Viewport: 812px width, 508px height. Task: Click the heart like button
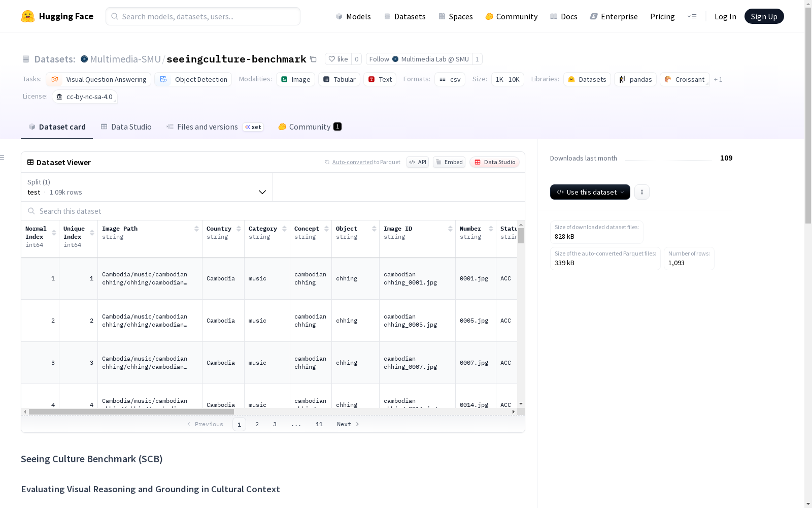pyautogui.click(x=338, y=59)
